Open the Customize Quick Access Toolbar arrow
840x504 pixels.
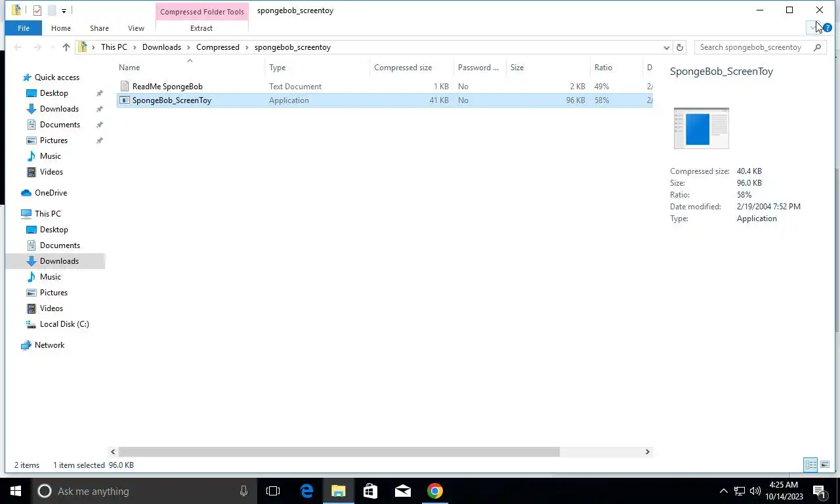[x=64, y=10]
